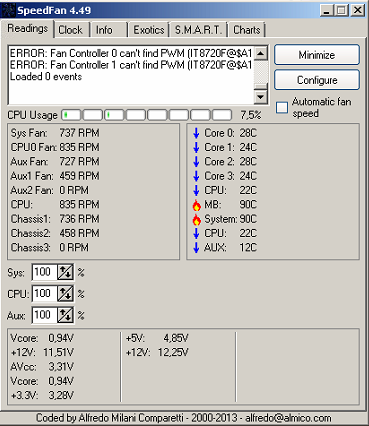Click the down arrow icon beside Core 1
The height and width of the screenshot is (426, 369).
(x=196, y=147)
